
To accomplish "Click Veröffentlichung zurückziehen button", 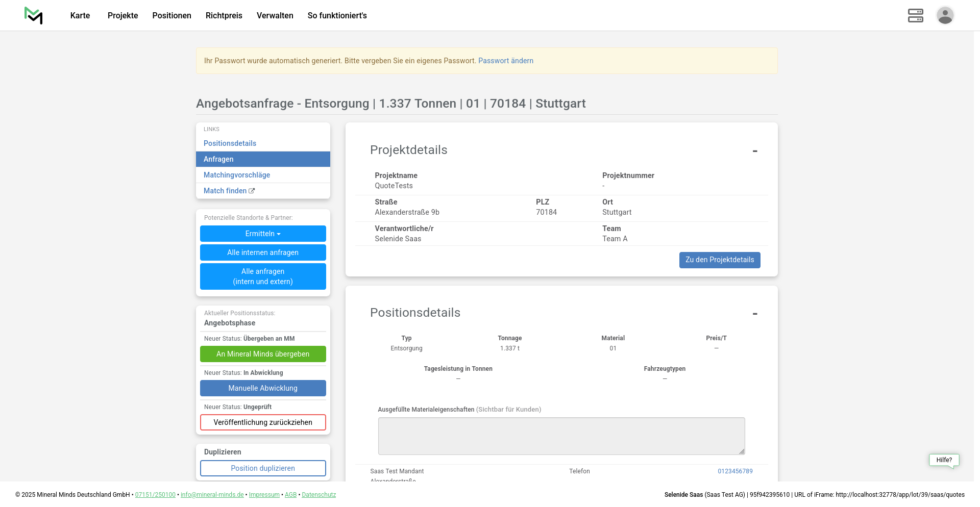I will click(x=263, y=422).
